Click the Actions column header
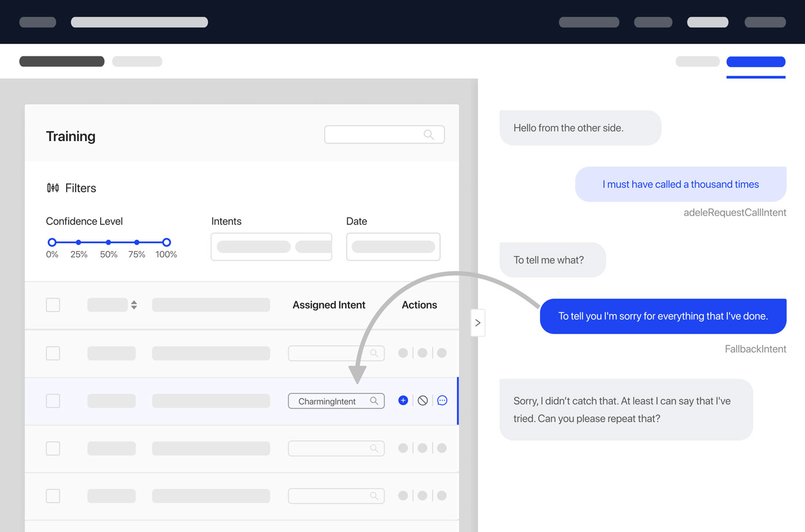This screenshot has height=532, width=805. tap(419, 305)
